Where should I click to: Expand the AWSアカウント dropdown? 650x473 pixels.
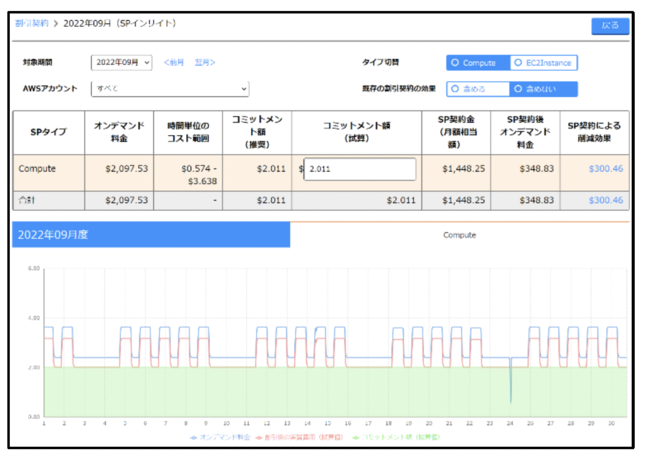coord(170,89)
